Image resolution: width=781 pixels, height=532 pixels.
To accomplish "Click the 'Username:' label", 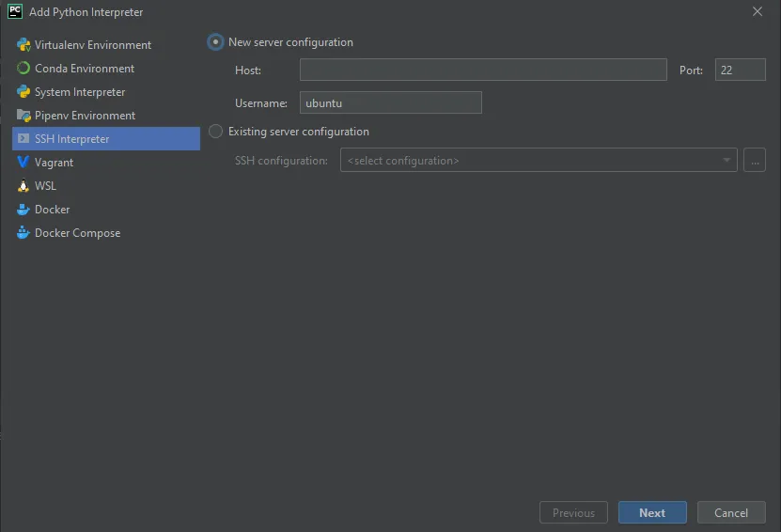I will click(x=261, y=103).
